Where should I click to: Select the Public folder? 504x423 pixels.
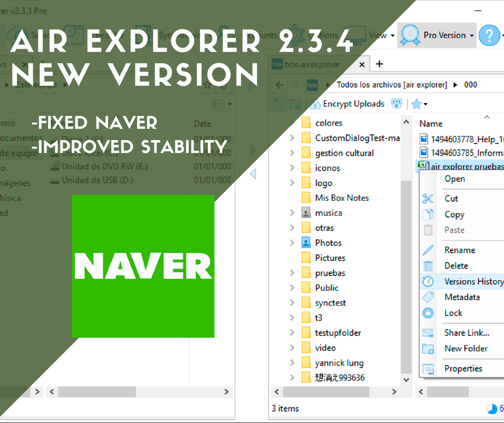pos(327,288)
